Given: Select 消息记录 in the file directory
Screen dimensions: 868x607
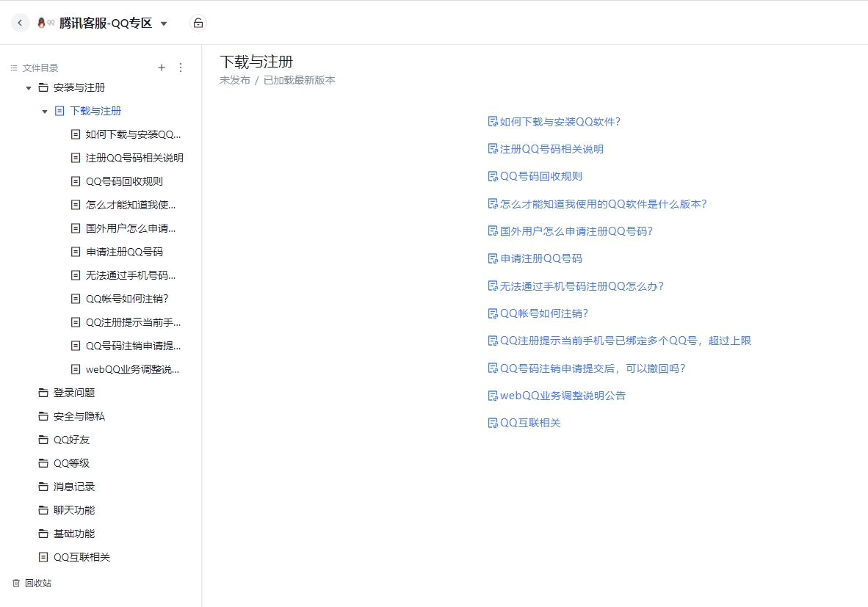Looking at the screenshot, I should (73, 486).
